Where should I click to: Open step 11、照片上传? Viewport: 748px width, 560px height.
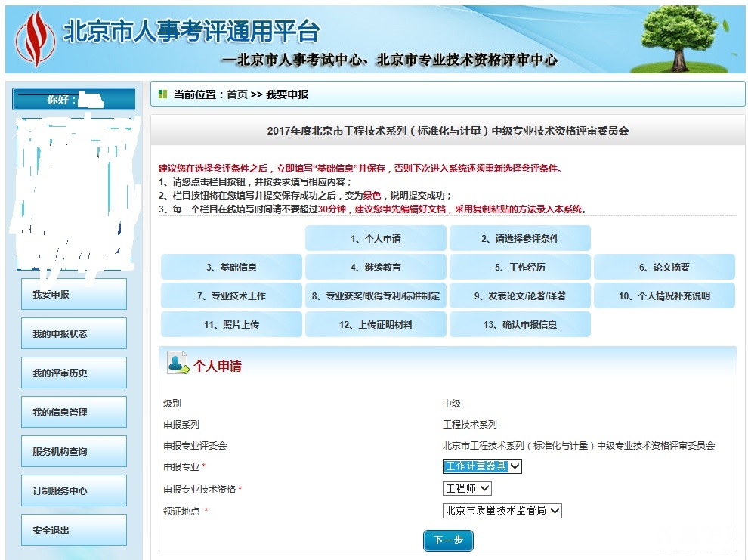pos(231,324)
